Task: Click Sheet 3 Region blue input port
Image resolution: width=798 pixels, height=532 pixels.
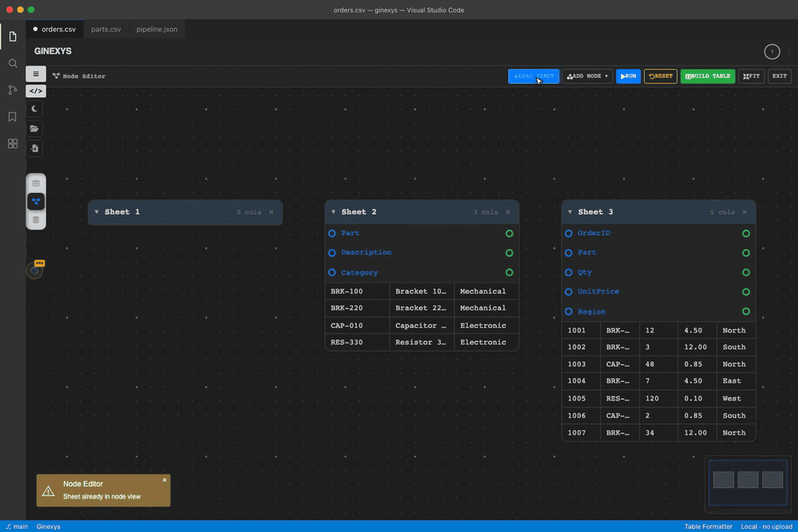Action: [568, 311]
